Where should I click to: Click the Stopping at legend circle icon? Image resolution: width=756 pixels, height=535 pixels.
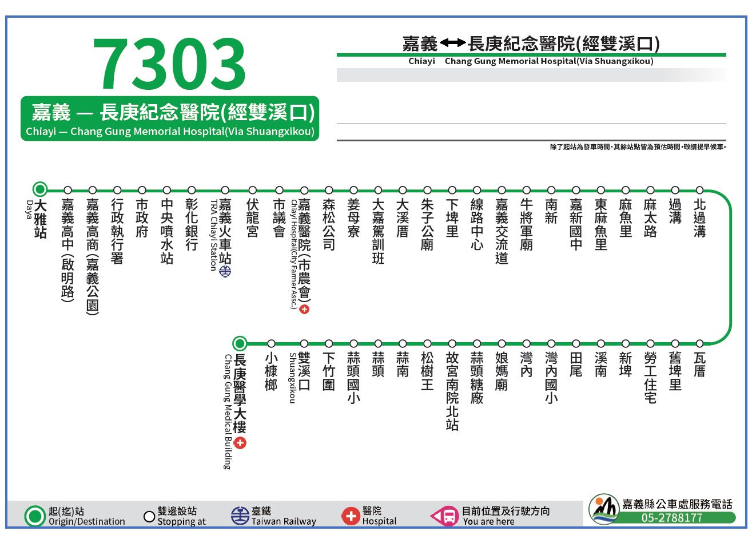click(x=149, y=517)
